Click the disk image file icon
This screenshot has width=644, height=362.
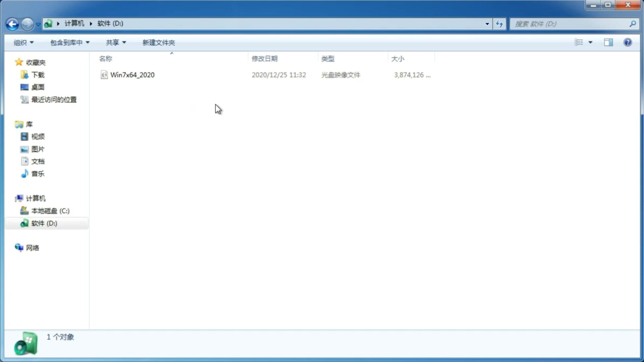(104, 74)
